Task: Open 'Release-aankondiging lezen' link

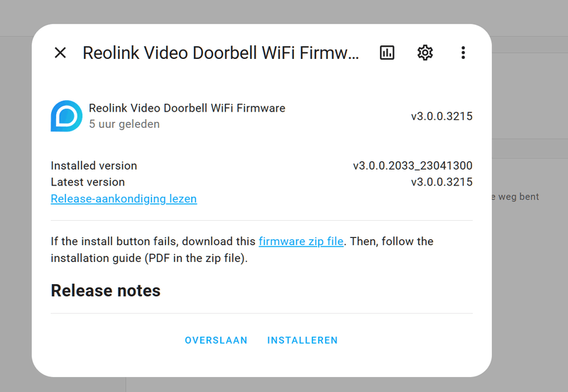Action: pyautogui.click(x=124, y=199)
